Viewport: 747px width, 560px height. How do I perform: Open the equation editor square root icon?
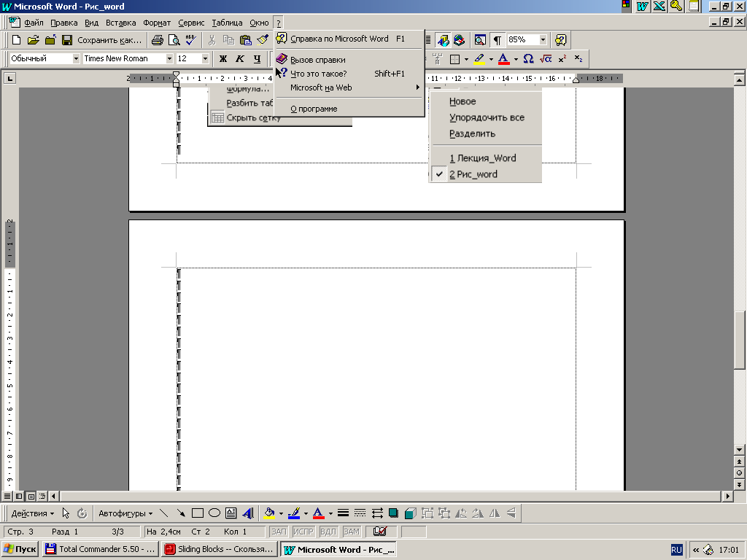546,58
